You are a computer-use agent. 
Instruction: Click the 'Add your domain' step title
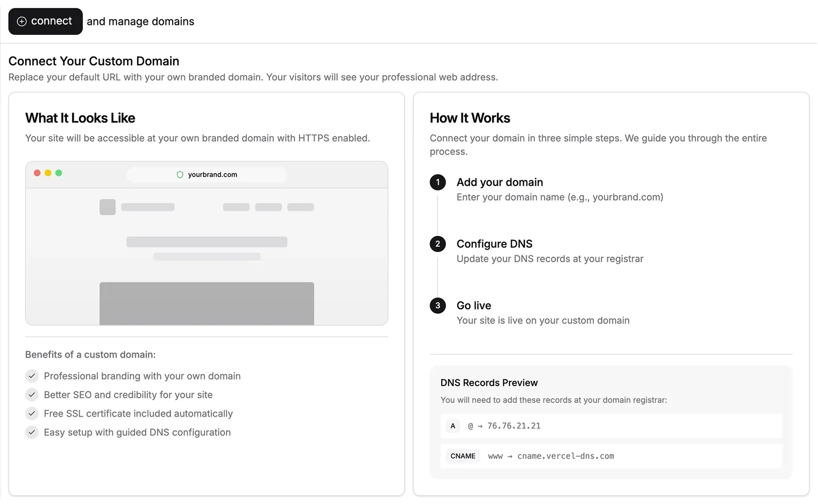click(x=499, y=182)
